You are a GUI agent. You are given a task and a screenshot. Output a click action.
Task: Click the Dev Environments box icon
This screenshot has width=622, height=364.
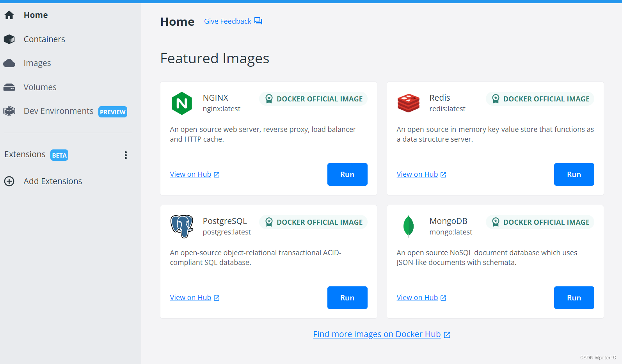click(9, 111)
